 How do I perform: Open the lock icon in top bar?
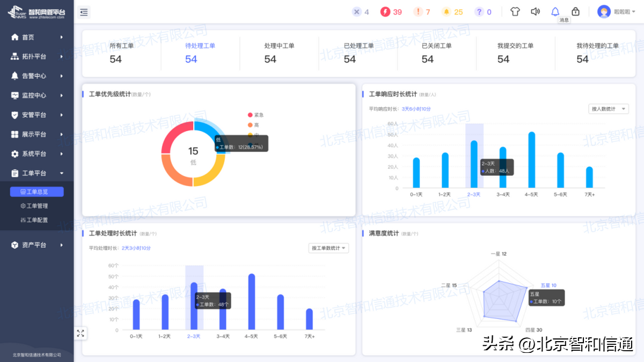(575, 11)
